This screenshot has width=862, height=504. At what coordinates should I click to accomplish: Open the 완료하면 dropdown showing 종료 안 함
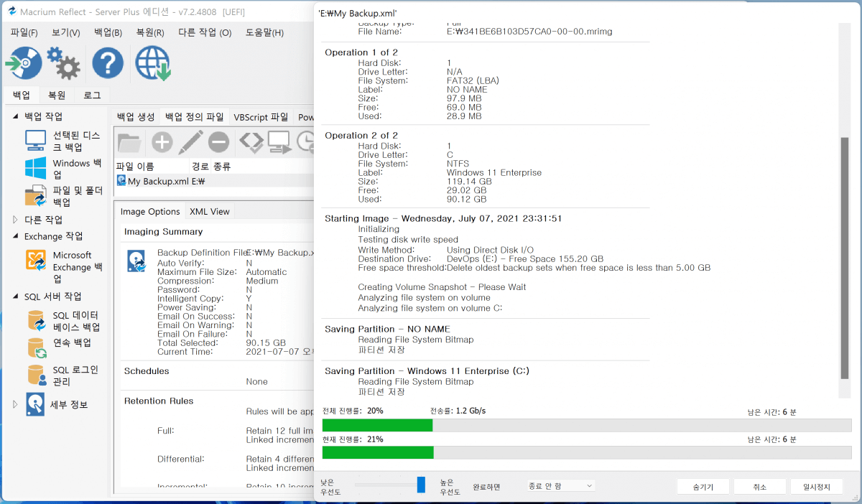point(561,486)
